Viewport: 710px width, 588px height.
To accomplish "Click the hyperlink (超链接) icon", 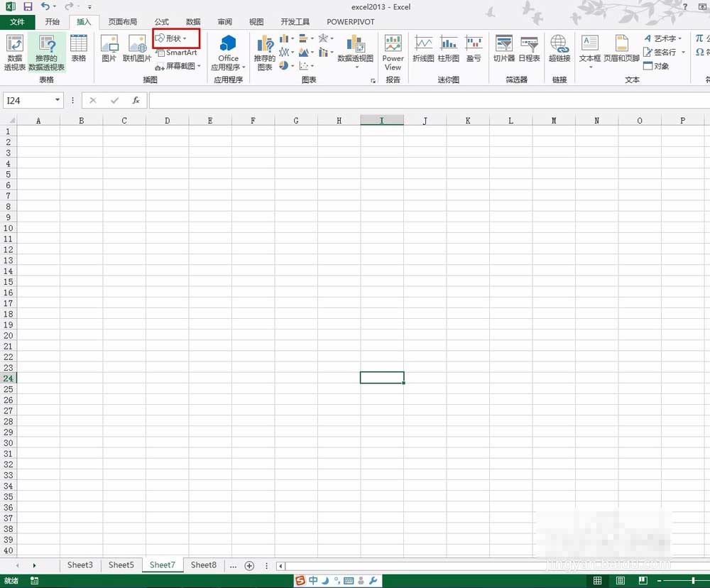I will click(x=559, y=49).
